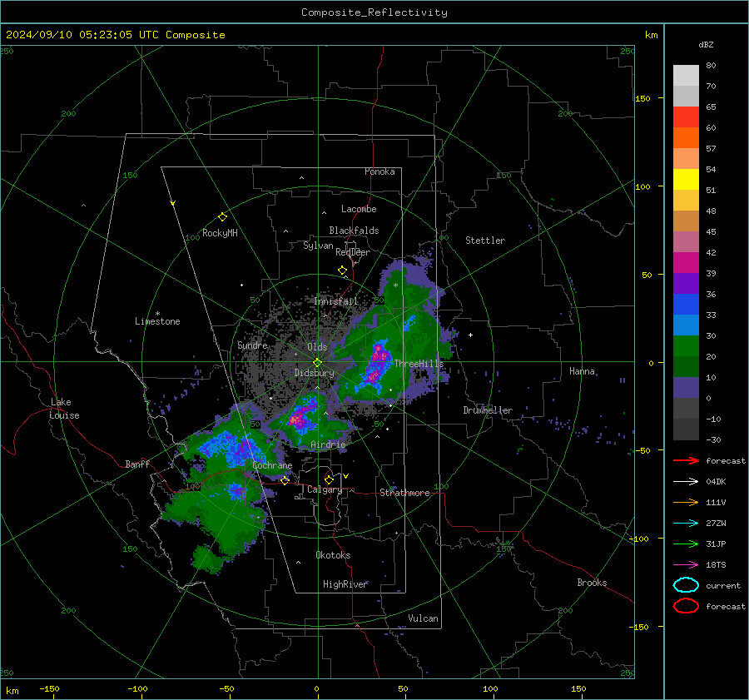Click the orange 111V arrow legend icon

tap(686, 502)
